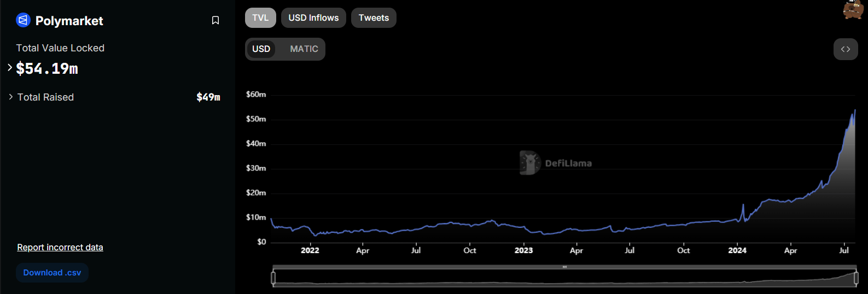The height and width of the screenshot is (294, 868).
Task: Click the range slider top grip bar
Action: click(x=564, y=267)
